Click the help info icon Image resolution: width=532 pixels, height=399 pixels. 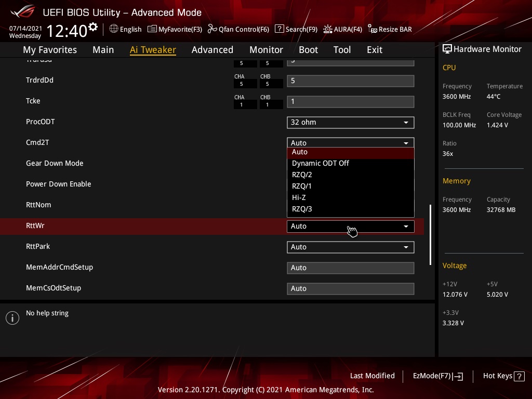[12, 318]
